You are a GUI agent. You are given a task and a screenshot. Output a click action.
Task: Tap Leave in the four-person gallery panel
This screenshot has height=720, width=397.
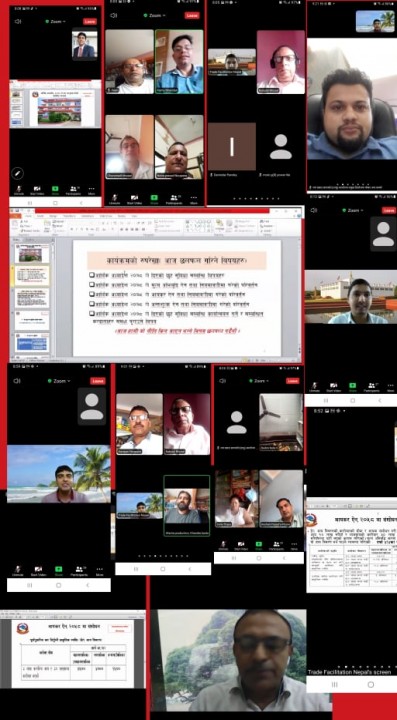pyautogui.click(x=192, y=15)
